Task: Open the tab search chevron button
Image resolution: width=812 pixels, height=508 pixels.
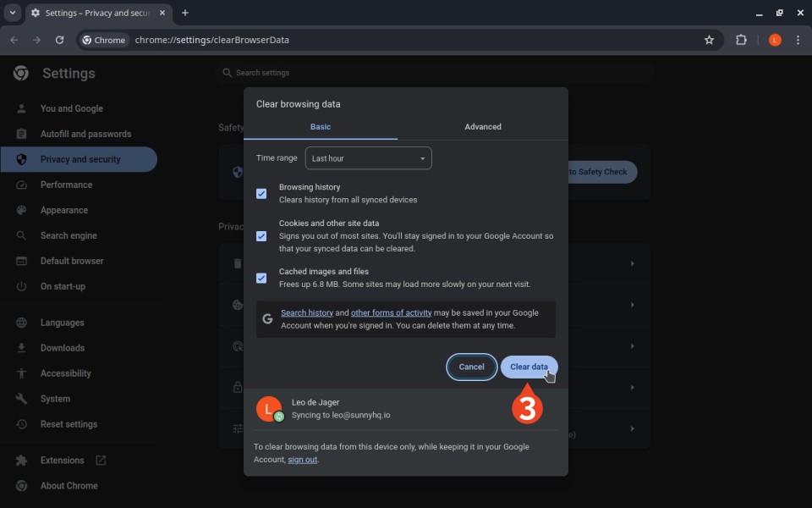Action: 13,13
